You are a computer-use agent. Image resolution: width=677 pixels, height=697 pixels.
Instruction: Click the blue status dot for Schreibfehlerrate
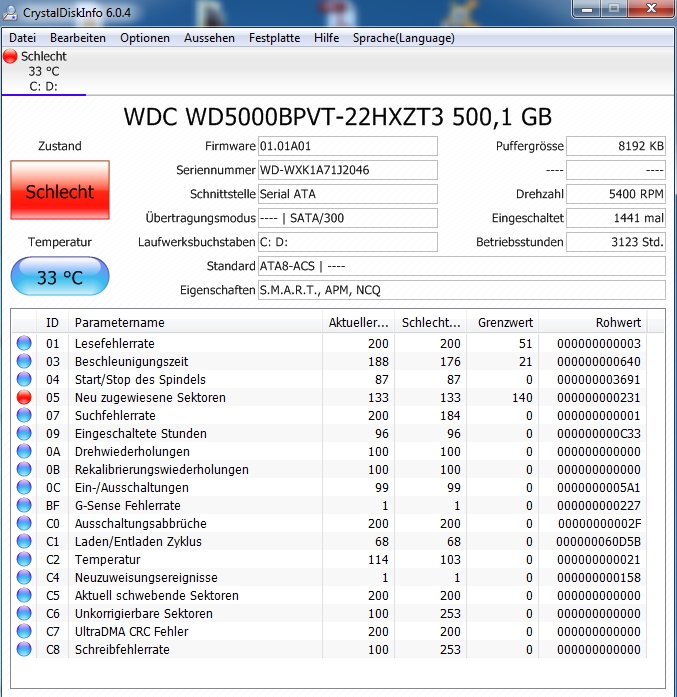(24, 649)
